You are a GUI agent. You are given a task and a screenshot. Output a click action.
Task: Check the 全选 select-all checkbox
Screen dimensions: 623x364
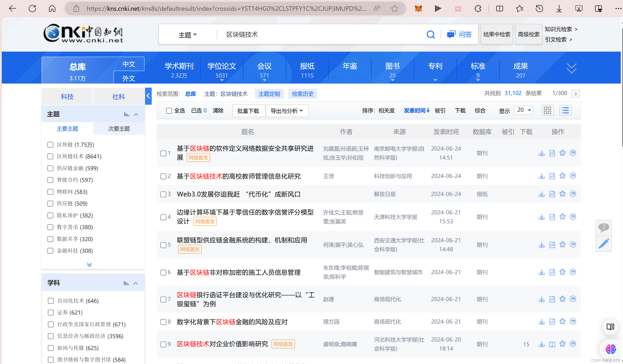click(x=169, y=111)
